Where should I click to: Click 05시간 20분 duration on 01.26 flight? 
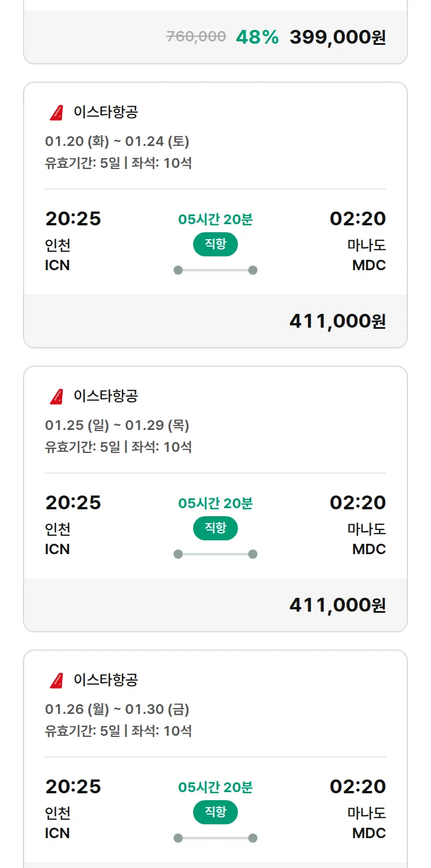pos(215,788)
